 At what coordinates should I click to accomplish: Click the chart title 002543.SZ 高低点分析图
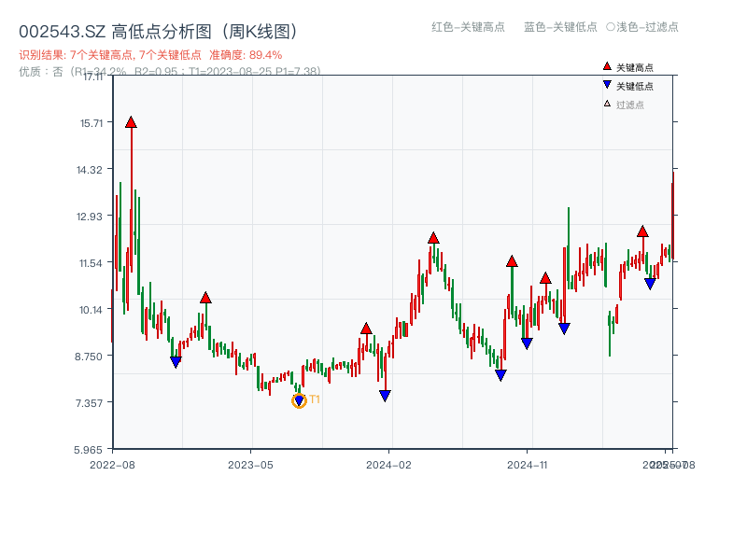[x=158, y=32]
